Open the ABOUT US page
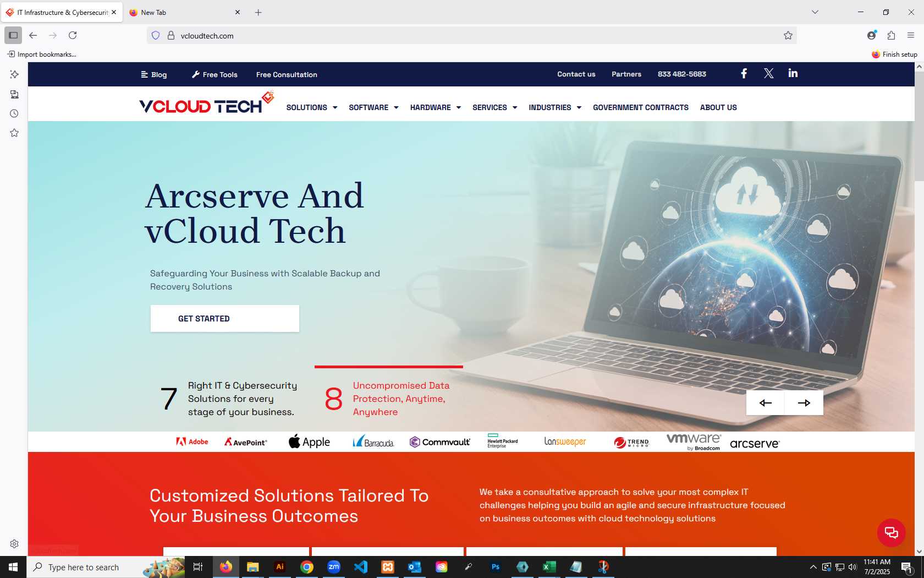Image resolution: width=924 pixels, height=578 pixels. 718,107
